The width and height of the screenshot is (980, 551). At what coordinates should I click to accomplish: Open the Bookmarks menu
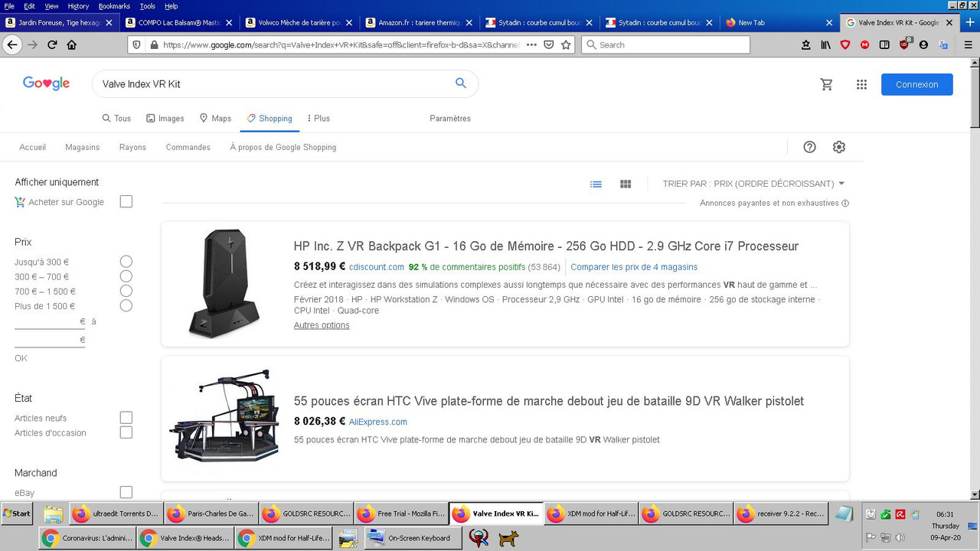(114, 6)
